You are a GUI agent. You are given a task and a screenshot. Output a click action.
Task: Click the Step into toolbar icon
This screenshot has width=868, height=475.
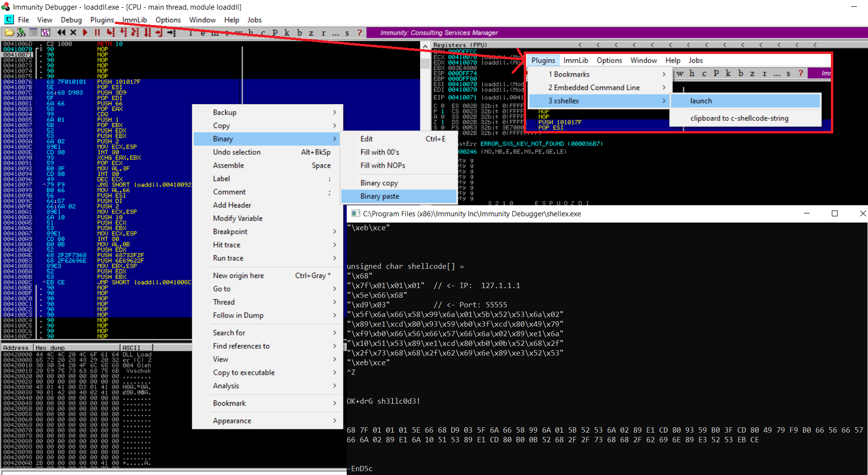(x=111, y=33)
